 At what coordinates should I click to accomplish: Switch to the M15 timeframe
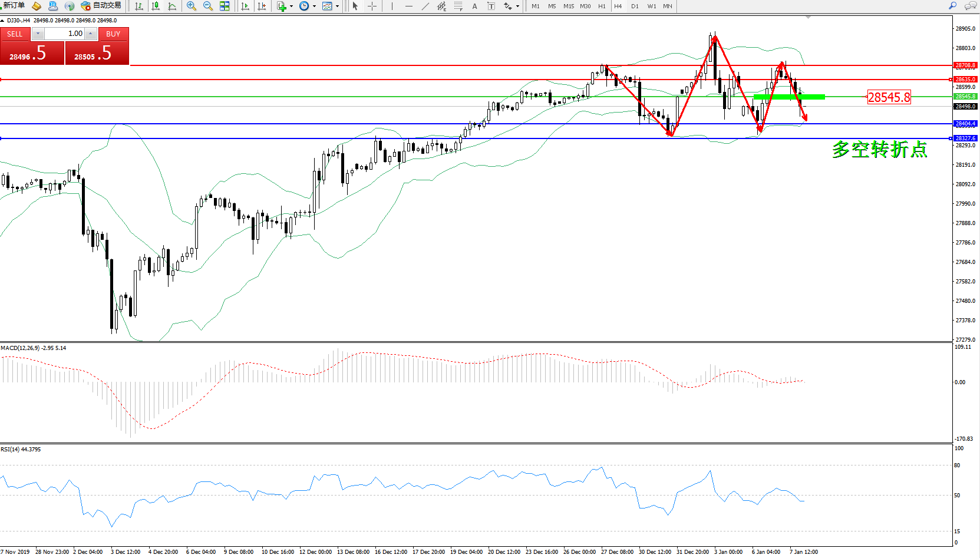(568, 6)
